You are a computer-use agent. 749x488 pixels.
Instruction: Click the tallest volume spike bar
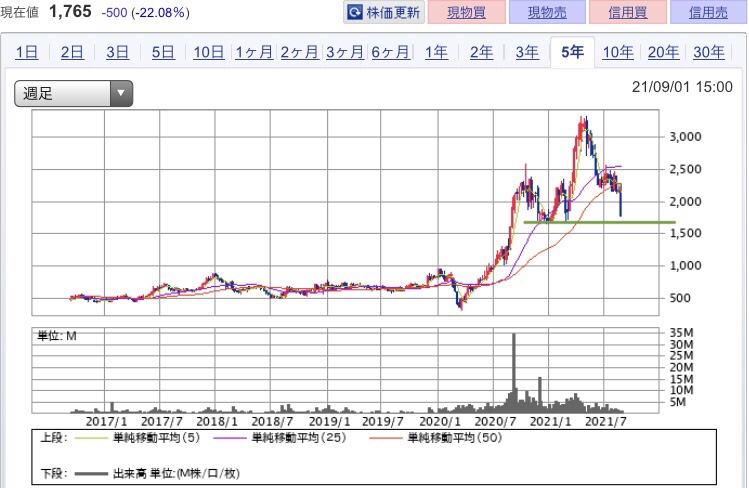click(514, 372)
